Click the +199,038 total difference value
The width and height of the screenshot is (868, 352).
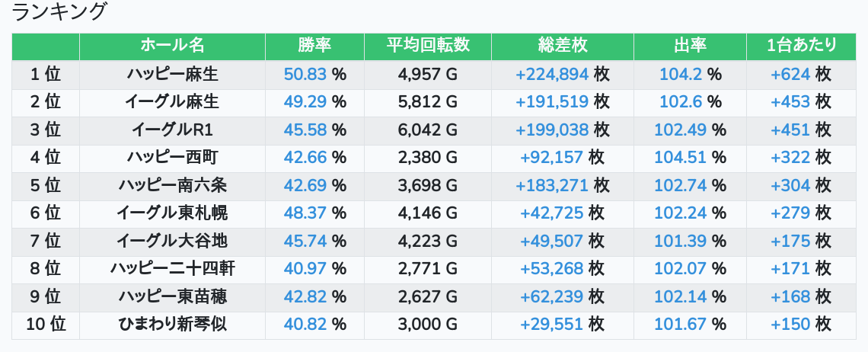click(x=552, y=130)
